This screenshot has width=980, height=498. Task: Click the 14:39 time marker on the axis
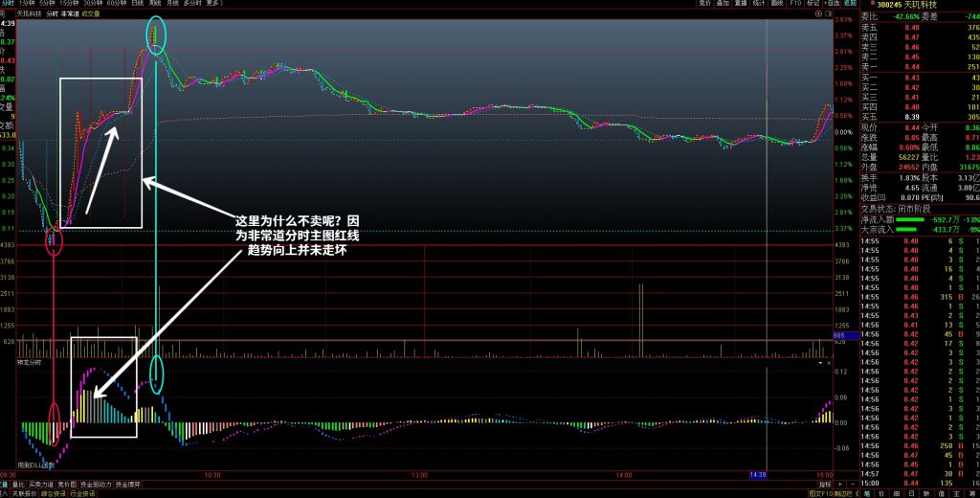(758, 474)
